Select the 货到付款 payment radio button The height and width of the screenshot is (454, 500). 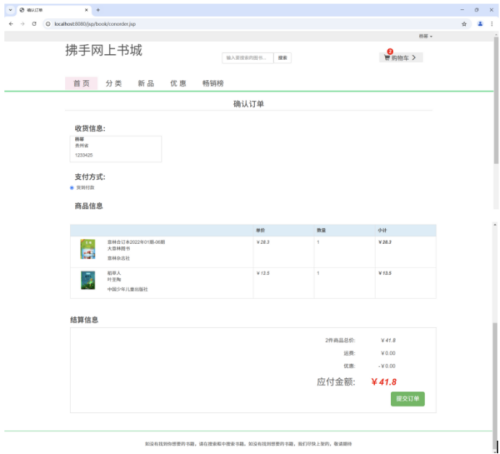pyautogui.click(x=72, y=188)
